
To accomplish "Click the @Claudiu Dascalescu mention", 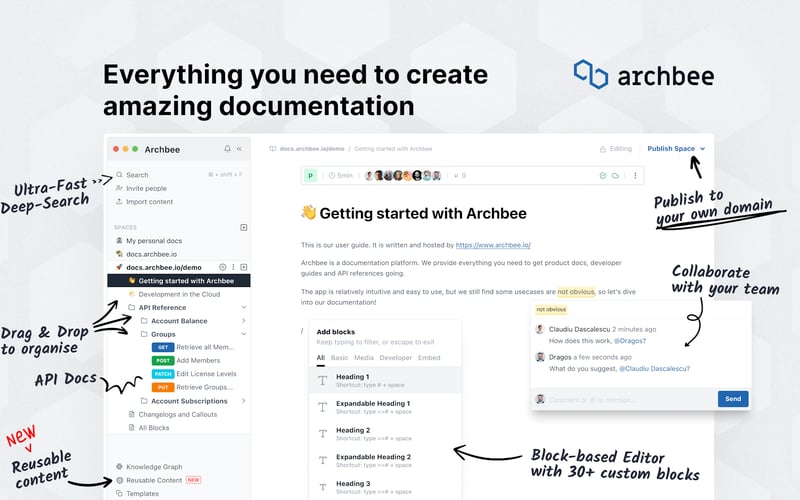I will coord(654,368).
